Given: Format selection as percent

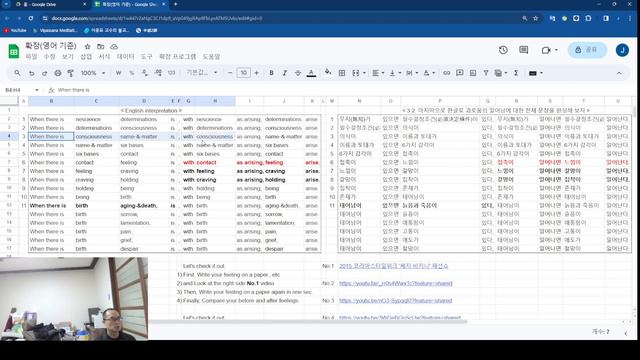Looking at the screenshot, I should coord(131,73).
